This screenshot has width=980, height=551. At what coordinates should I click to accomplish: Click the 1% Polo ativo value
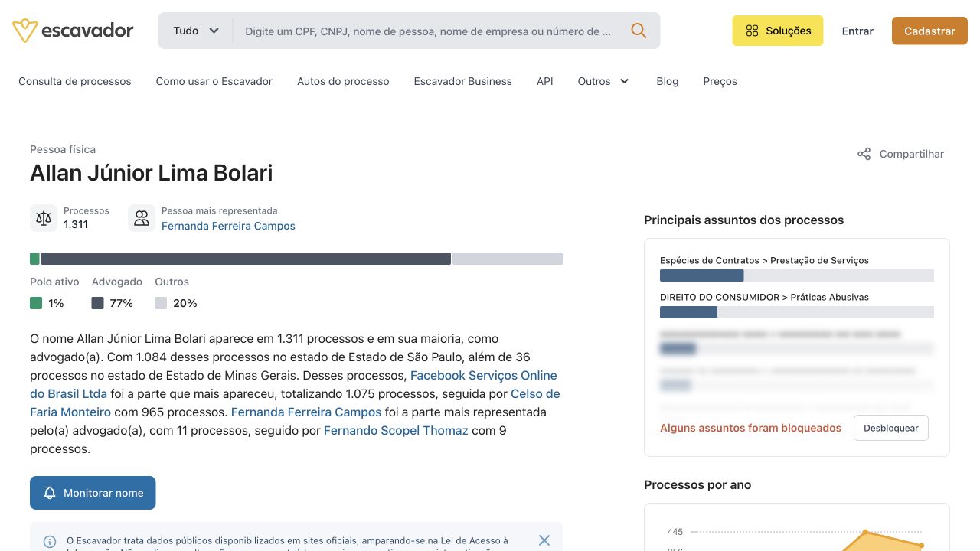click(56, 303)
